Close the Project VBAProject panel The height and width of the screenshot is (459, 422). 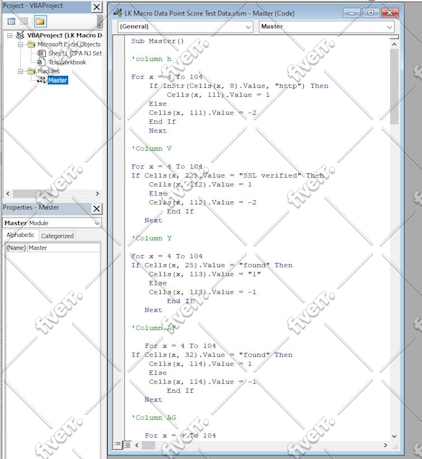[x=96, y=7]
